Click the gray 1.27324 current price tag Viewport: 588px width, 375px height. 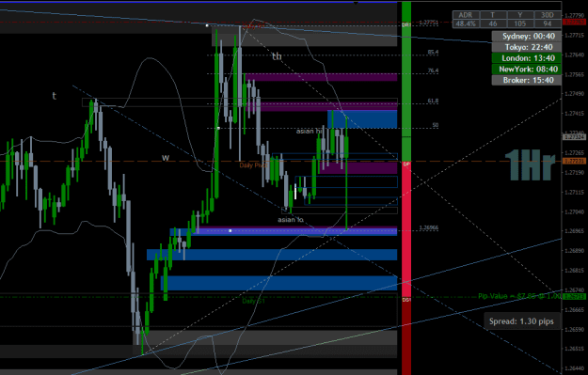575,137
